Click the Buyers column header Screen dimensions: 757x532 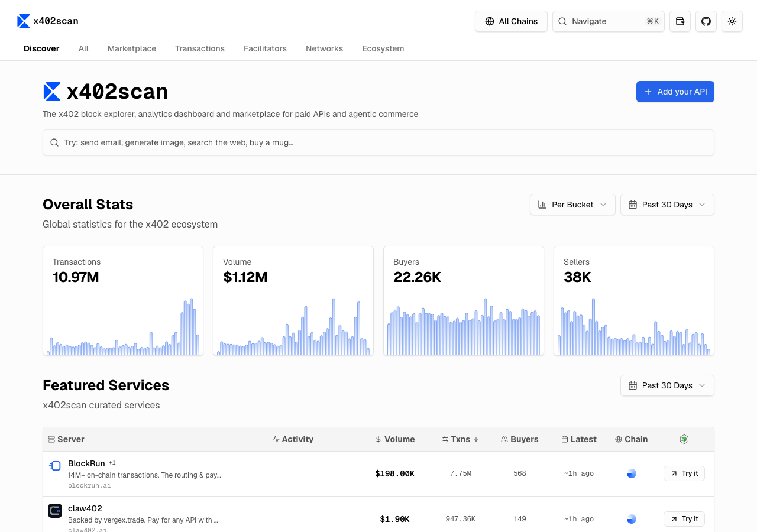point(519,439)
